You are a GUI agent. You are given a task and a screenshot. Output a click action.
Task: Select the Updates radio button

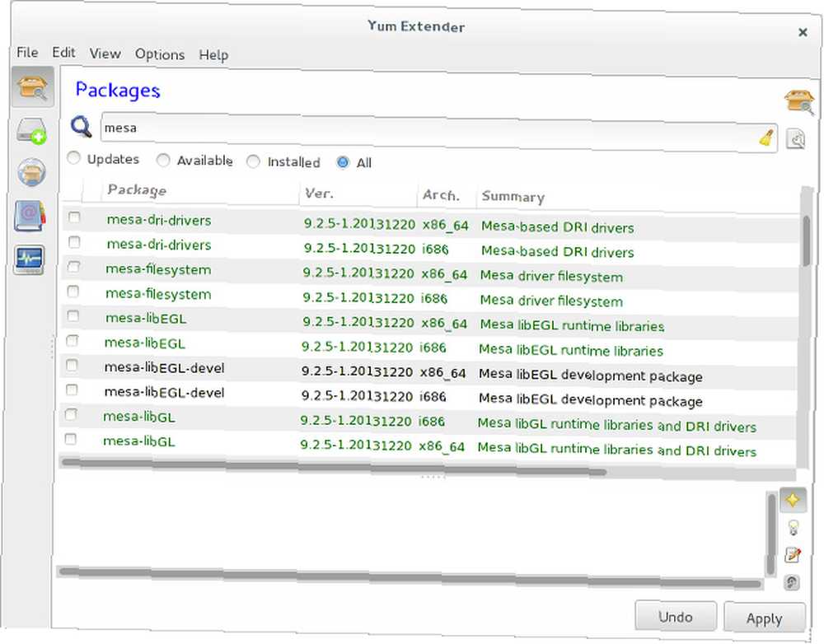pyautogui.click(x=73, y=157)
